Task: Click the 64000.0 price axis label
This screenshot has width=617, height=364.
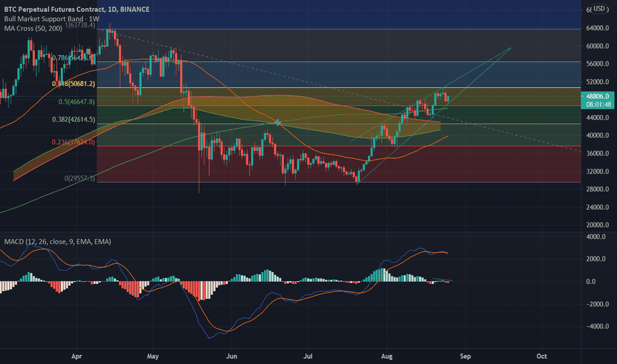Action: point(597,28)
